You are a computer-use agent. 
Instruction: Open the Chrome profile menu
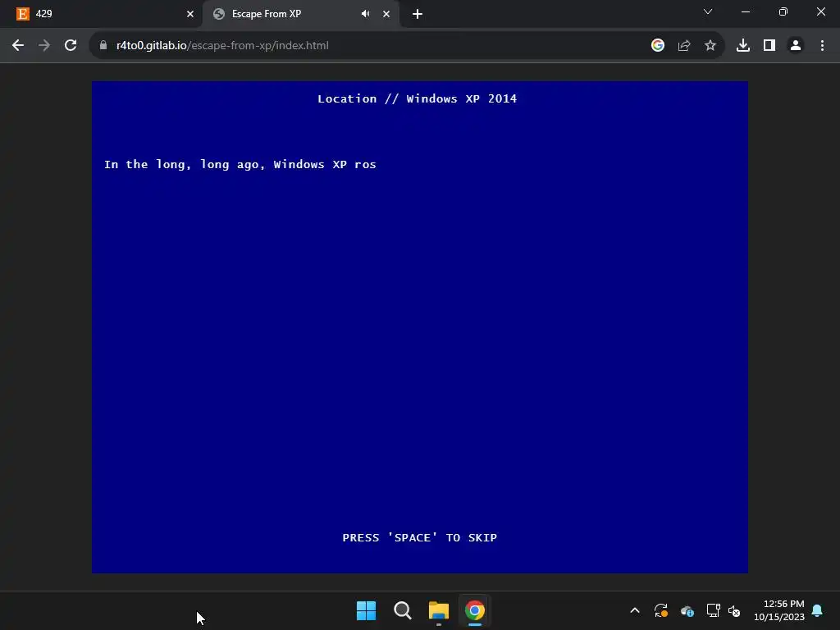(x=796, y=46)
